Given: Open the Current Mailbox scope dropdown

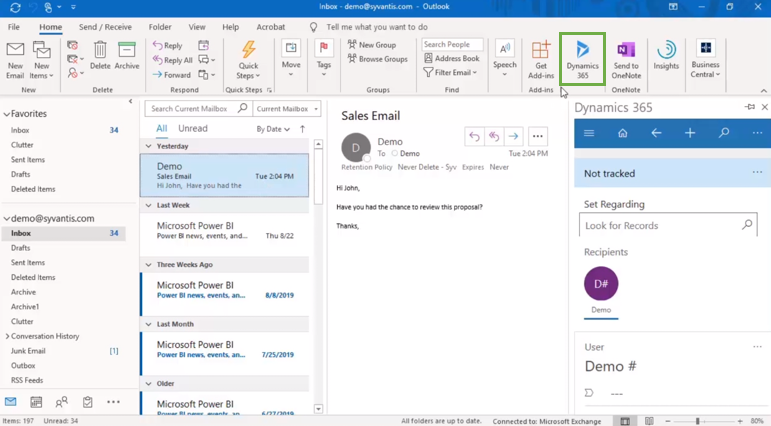Looking at the screenshot, I should (x=287, y=109).
